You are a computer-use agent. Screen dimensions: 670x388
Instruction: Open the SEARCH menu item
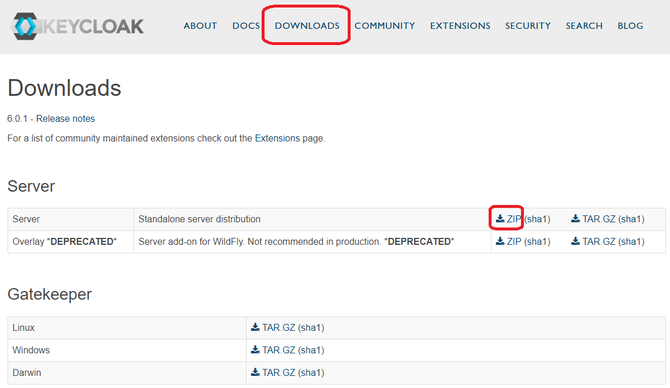[584, 26]
